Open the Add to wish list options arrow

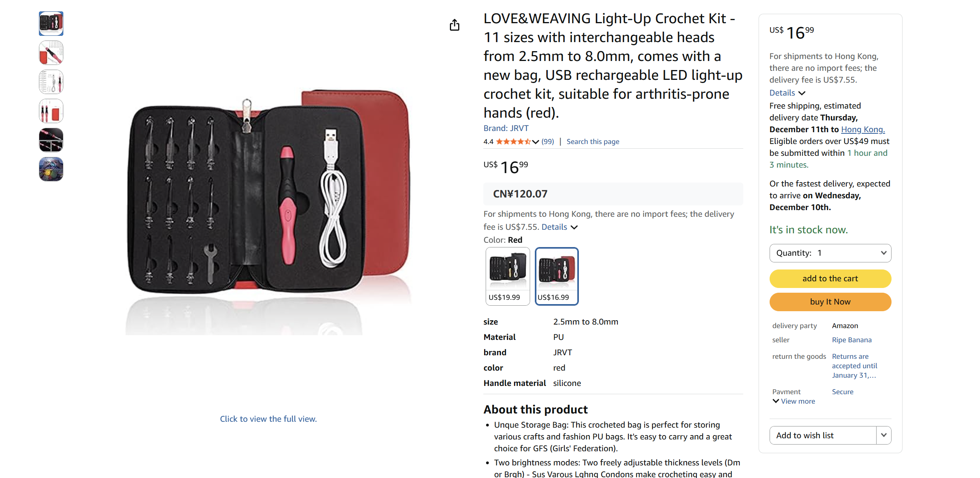tap(884, 435)
